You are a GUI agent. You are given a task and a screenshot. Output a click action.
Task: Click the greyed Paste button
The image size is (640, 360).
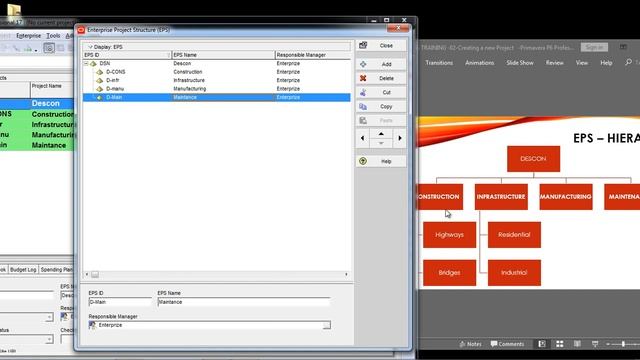(x=381, y=120)
